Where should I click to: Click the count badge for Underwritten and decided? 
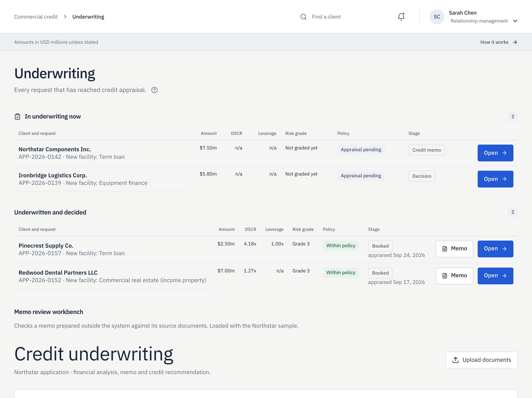[513, 212]
